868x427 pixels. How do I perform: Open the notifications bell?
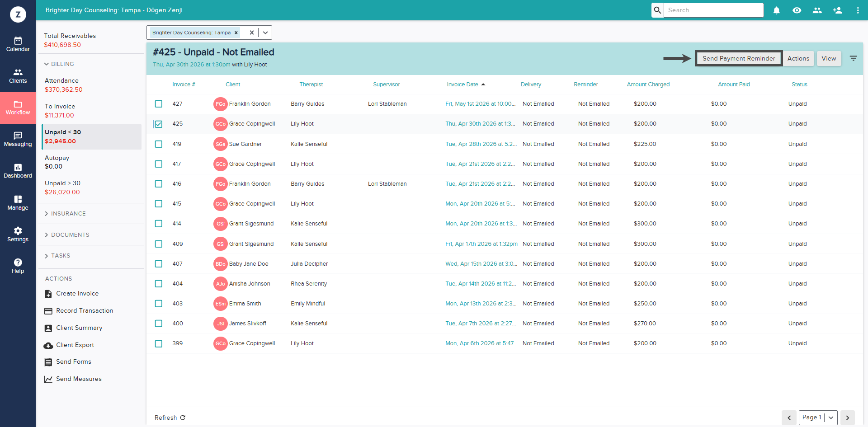pos(777,10)
